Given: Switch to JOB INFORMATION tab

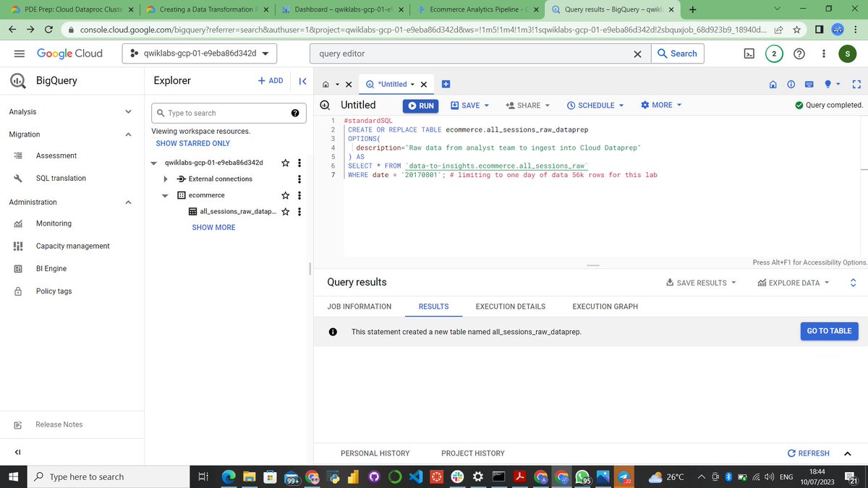Looking at the screenshot, I should 359,307.
